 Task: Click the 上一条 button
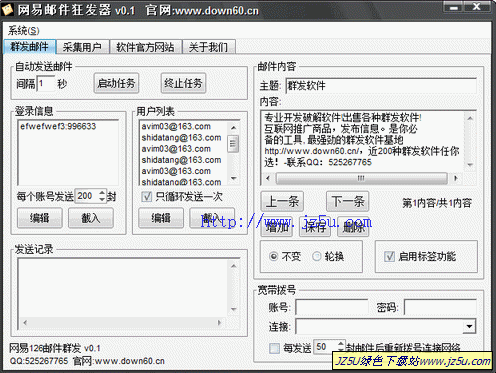point(282,201)
